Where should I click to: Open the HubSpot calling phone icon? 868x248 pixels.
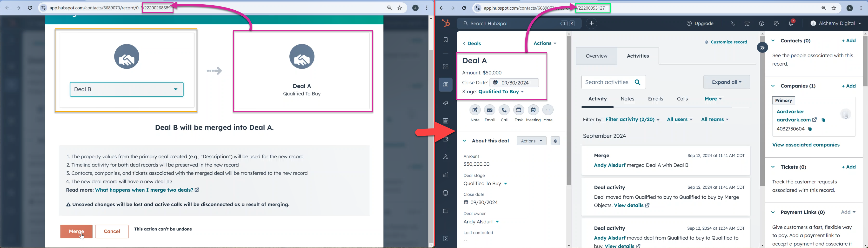(x=733, y=24)
